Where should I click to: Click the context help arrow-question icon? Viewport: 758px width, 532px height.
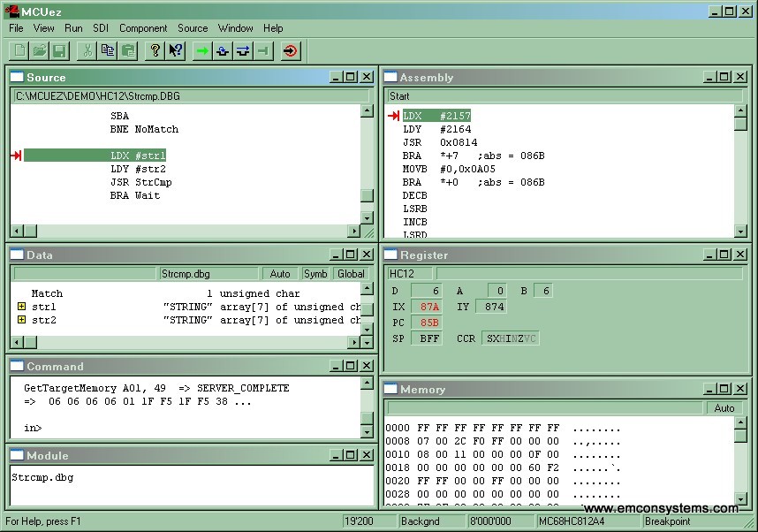coord(176,51)
